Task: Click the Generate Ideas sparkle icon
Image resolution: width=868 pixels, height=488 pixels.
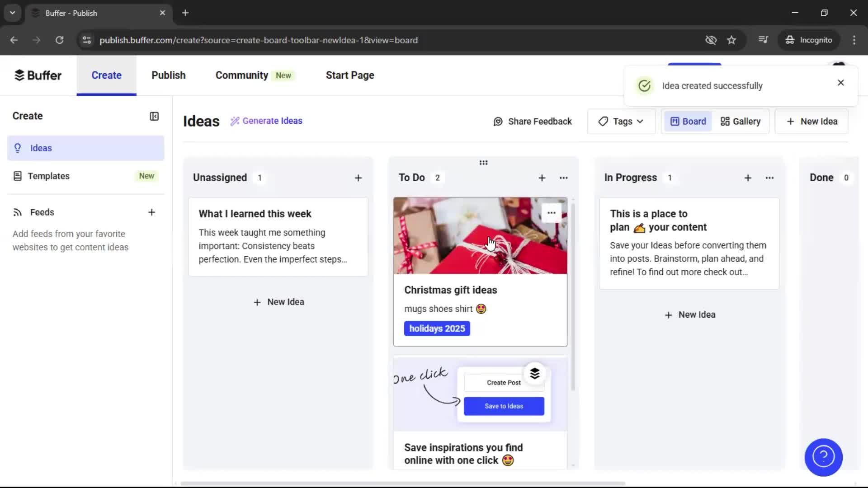Action: tap(235, 121)
